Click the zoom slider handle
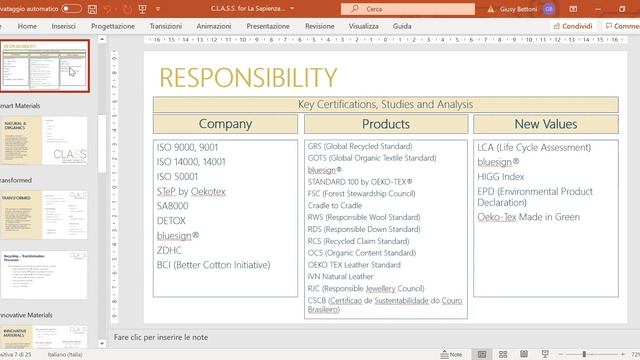640x360 pixels. click(x=584, y=354)
